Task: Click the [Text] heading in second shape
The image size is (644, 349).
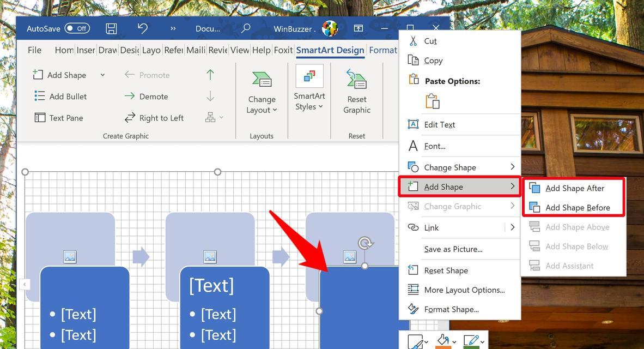Action: [211, 286]
